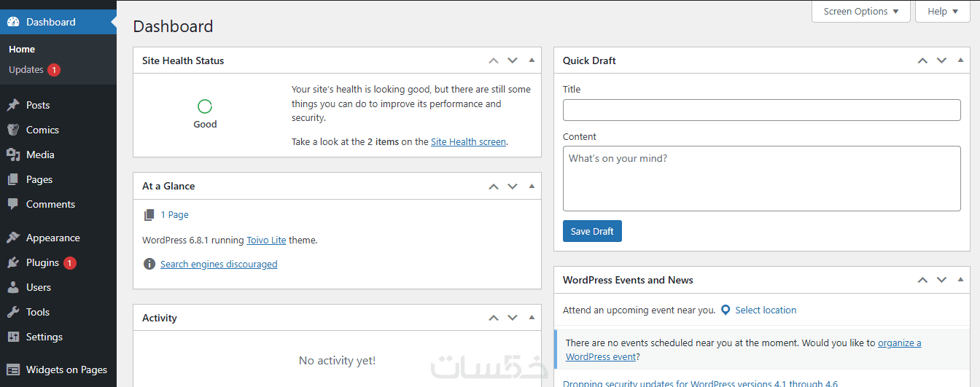Viewport: 980px width, 387px height.
Task: Click the Comments speech bubble icon
Action: pos(13,204)
